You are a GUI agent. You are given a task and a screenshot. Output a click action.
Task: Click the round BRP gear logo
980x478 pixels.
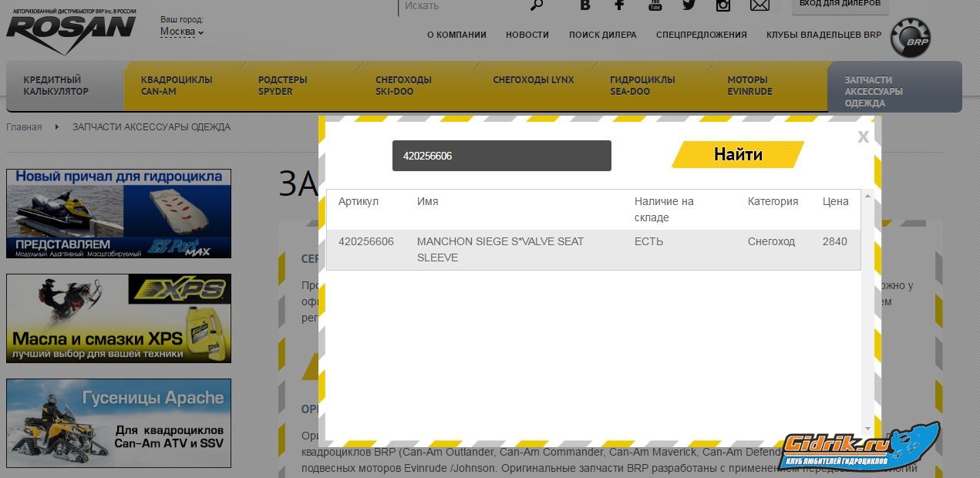coord(911,38)
